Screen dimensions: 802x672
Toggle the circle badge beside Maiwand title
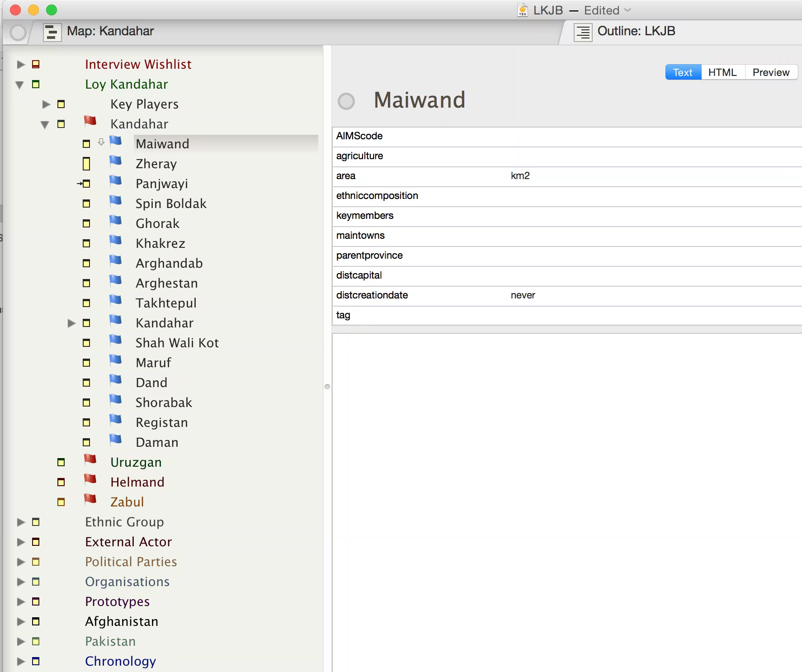click(346, 101)
